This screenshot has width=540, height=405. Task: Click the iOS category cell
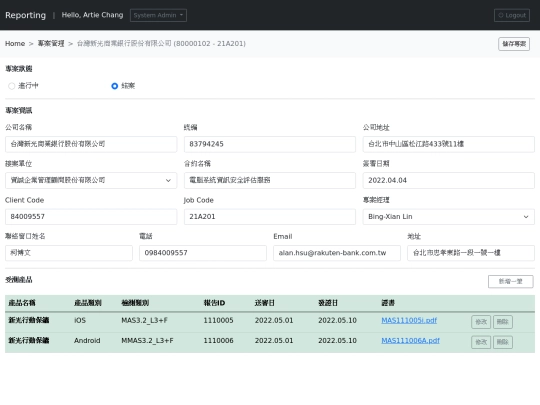point(80,320)
